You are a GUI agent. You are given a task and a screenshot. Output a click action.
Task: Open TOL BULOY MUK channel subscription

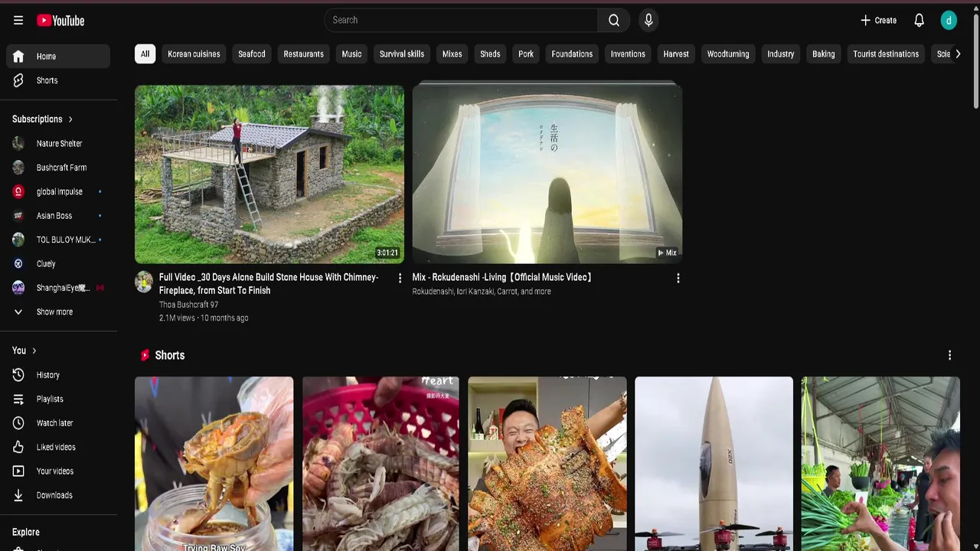coord(58,240)
